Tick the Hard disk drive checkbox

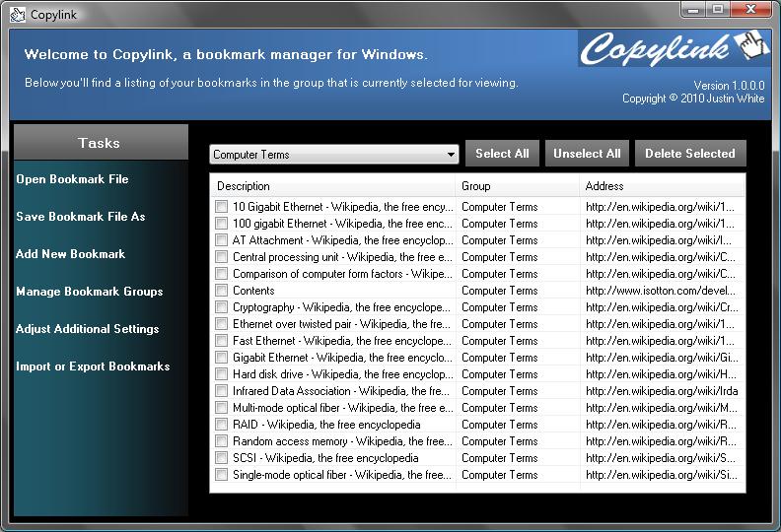[221, 374]
